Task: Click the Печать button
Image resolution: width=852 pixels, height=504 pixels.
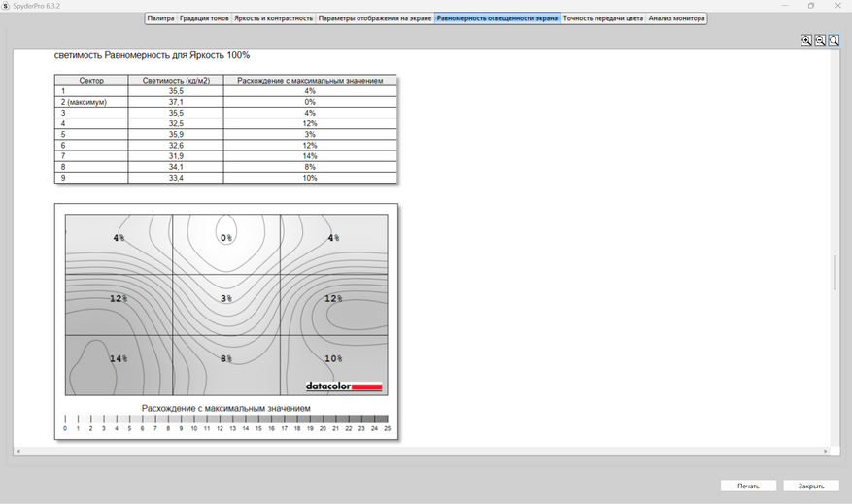Action: [748, 487]
